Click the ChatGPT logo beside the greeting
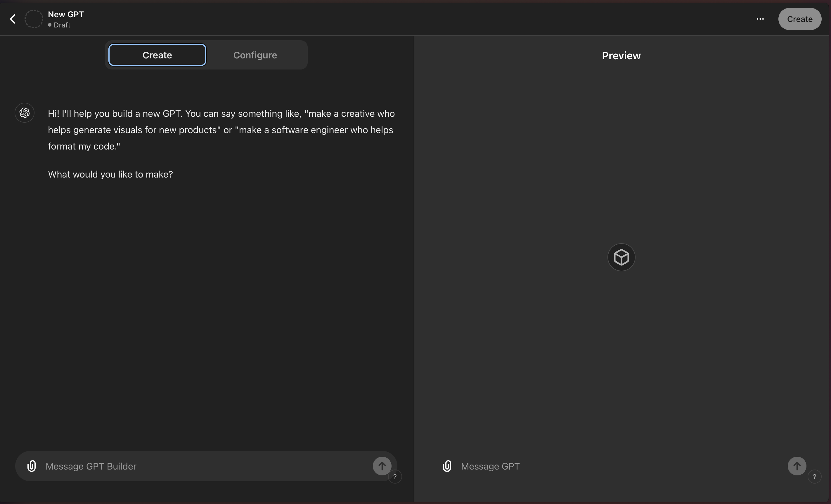The width and height of the screenshot is (831, 504). pyautogui.click(x=24, y=113)
